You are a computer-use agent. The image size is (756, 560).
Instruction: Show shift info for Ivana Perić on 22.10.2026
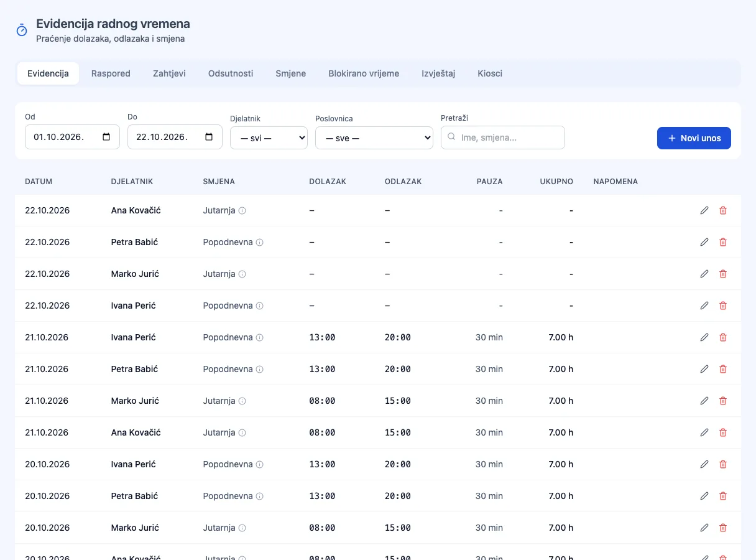[260, 306]
